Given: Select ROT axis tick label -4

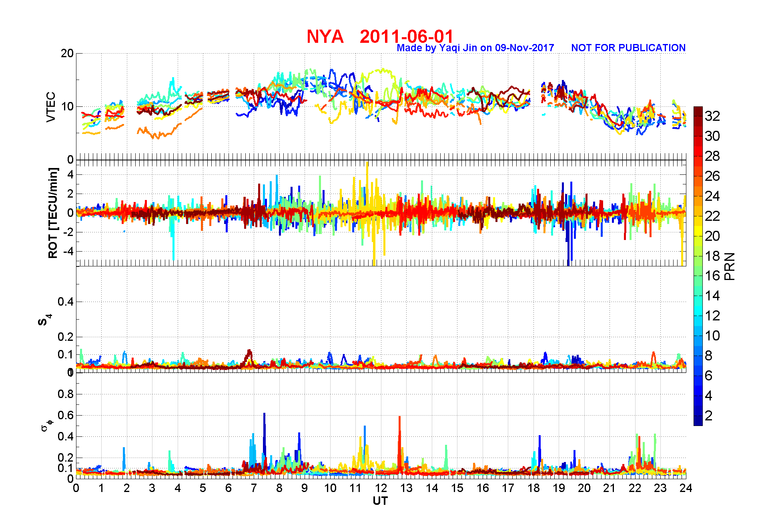Looking at the screenshot, I should (68, 252).
